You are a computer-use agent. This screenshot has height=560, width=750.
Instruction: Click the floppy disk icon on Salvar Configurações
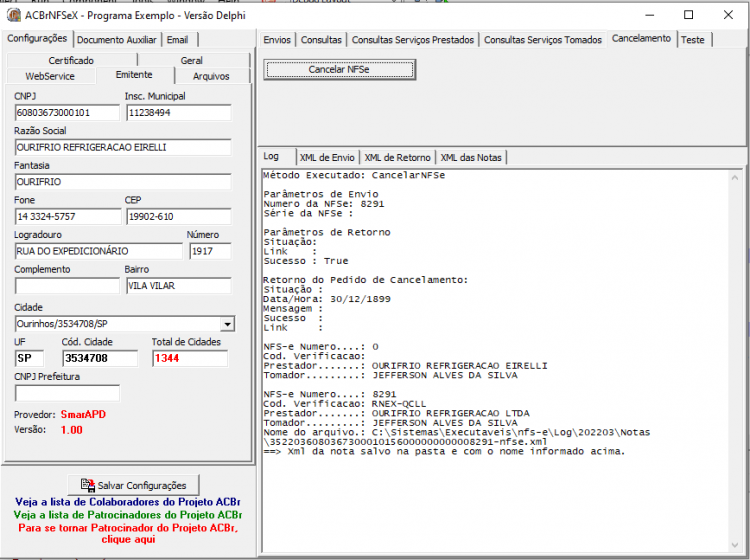[x=88, y=485]
